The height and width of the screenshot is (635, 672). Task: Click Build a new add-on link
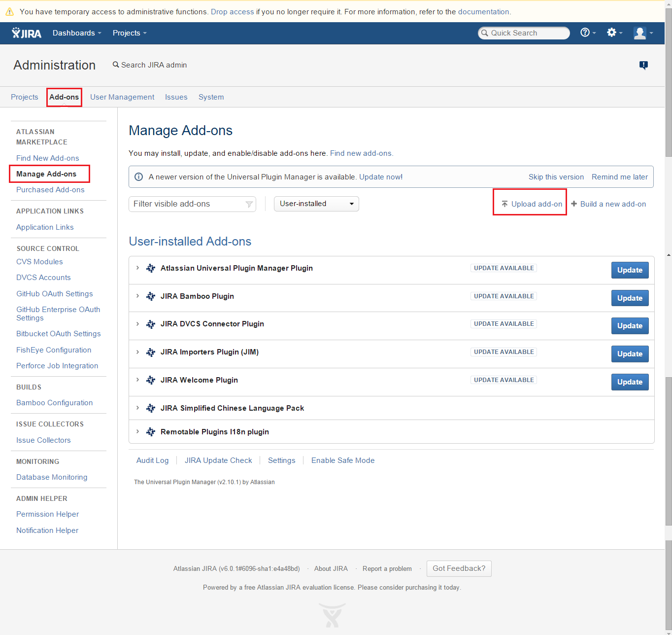613,204
